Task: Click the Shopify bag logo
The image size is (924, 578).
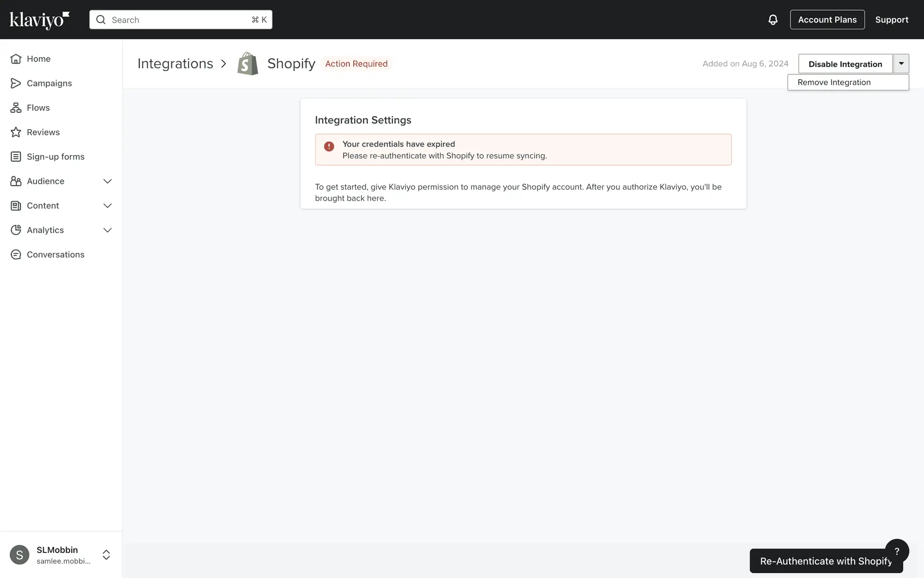Action: click(x=248, y=64)
